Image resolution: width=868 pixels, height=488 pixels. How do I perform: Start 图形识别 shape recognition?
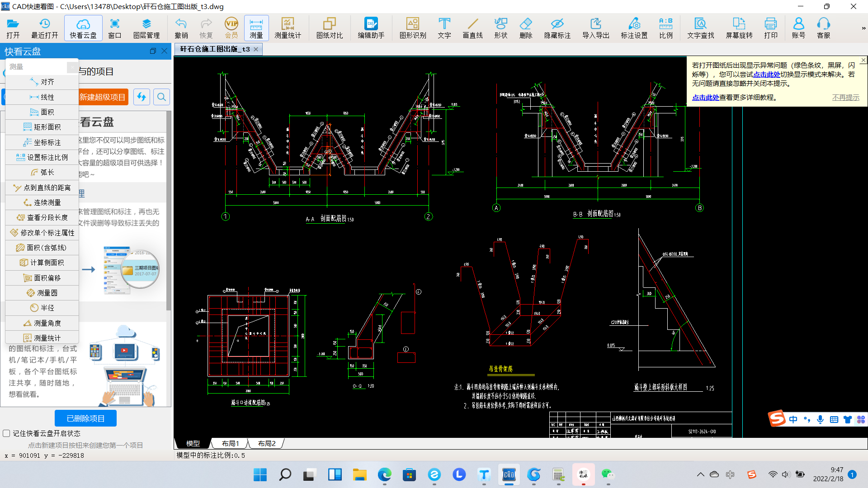(x=413, y=28)
